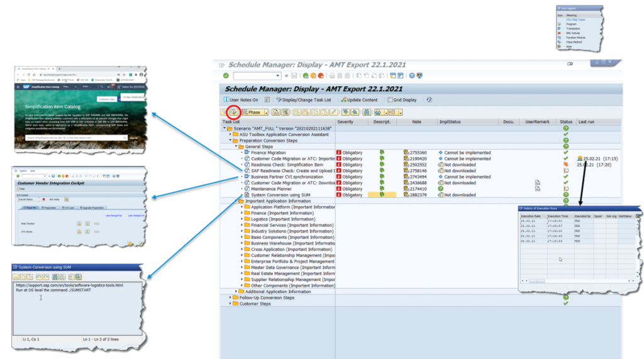This screenshot has height=359, width=644.
Task: Collapse the General Steps folder
Action: (x=236, y=146)
